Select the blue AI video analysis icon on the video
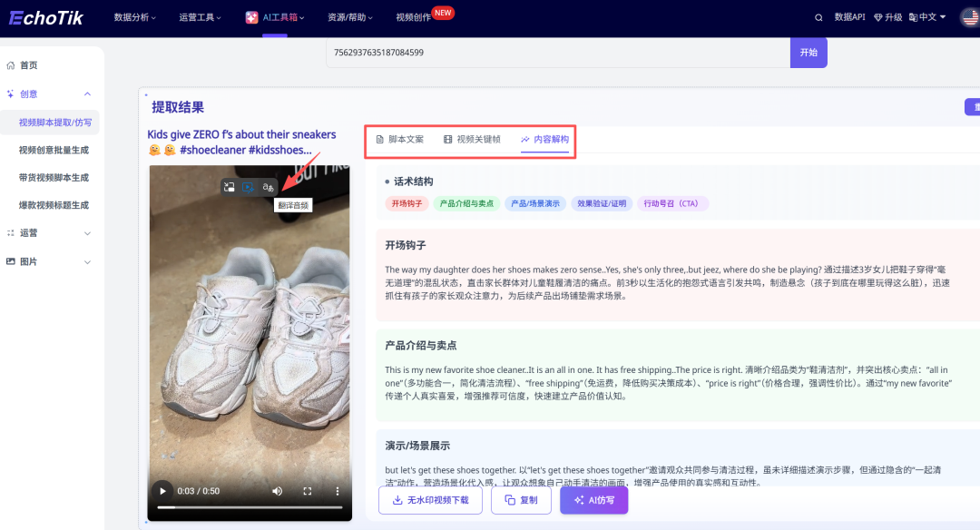980x530 pixels. 249,187
